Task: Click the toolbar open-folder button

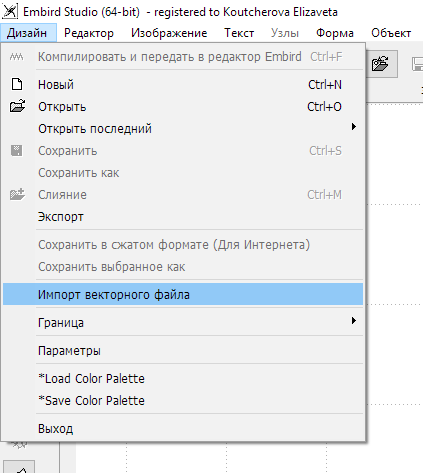Action: click(380, 64)
